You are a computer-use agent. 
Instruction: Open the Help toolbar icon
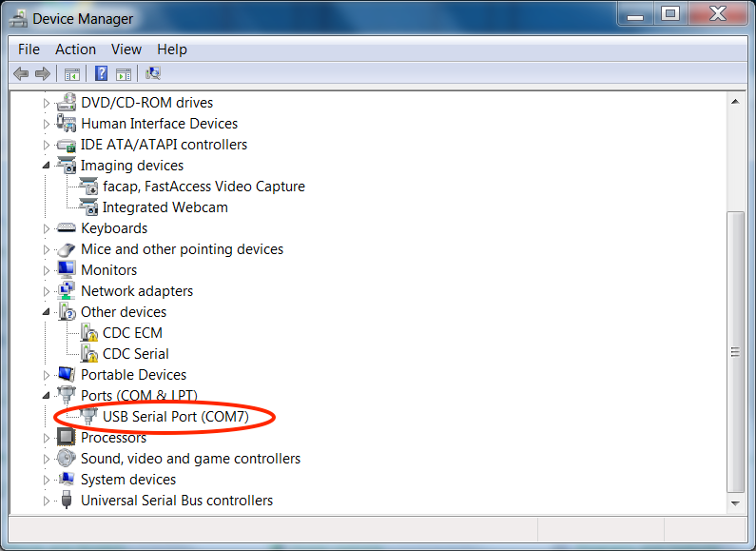pyautogui.click(x=101, y=73)
